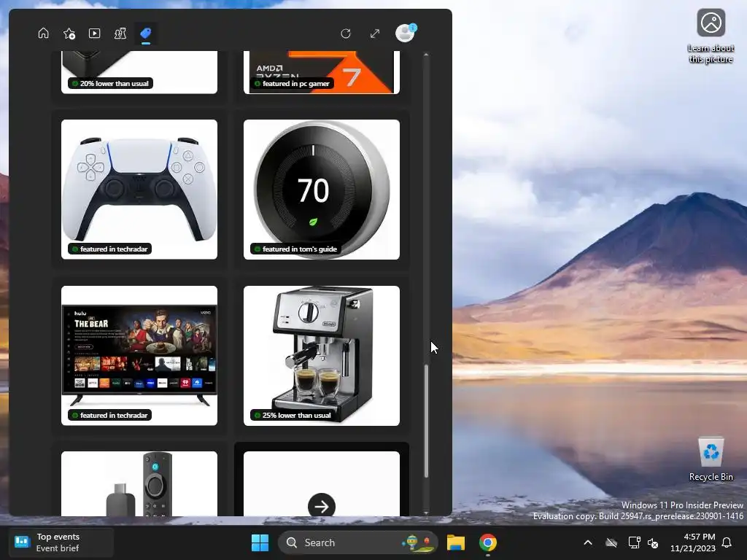The image size is (747, 560).
Task: Open the Watch video tab
Action: [x=94, y=34]
